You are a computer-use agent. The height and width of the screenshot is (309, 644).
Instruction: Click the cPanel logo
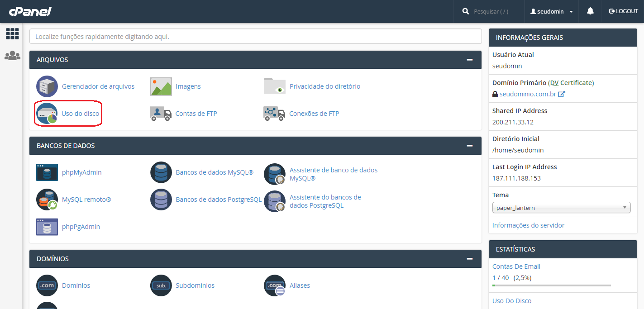(30, 11)
